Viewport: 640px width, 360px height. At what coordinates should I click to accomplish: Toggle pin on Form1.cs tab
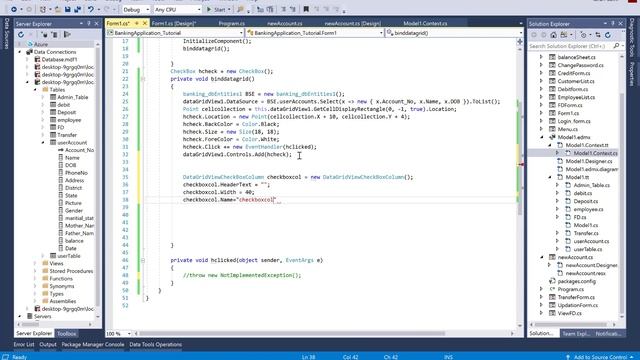pyautogui.click(x=136, y=23)
